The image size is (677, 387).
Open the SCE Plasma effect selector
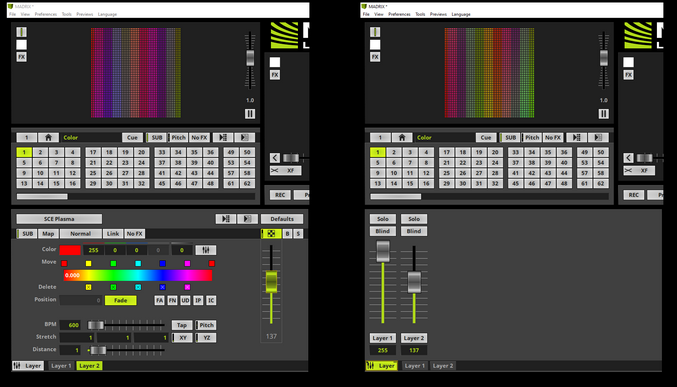point(59,219)
